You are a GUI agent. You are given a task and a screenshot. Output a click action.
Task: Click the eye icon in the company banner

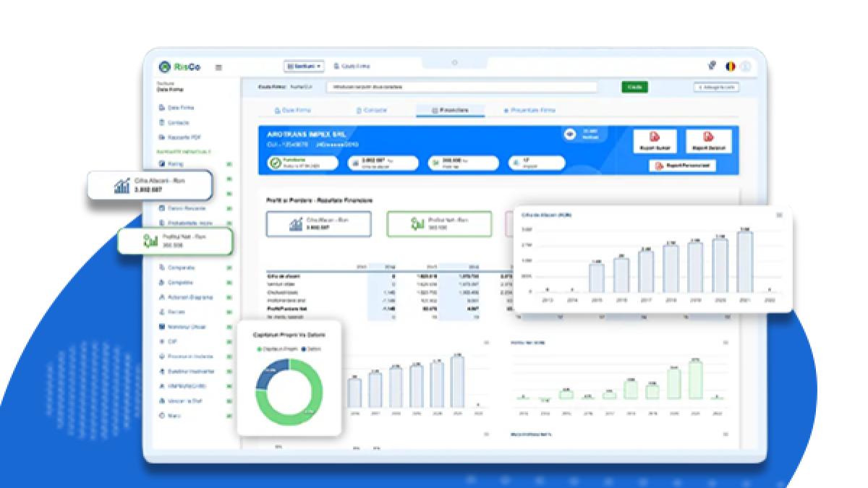point(569,134)
